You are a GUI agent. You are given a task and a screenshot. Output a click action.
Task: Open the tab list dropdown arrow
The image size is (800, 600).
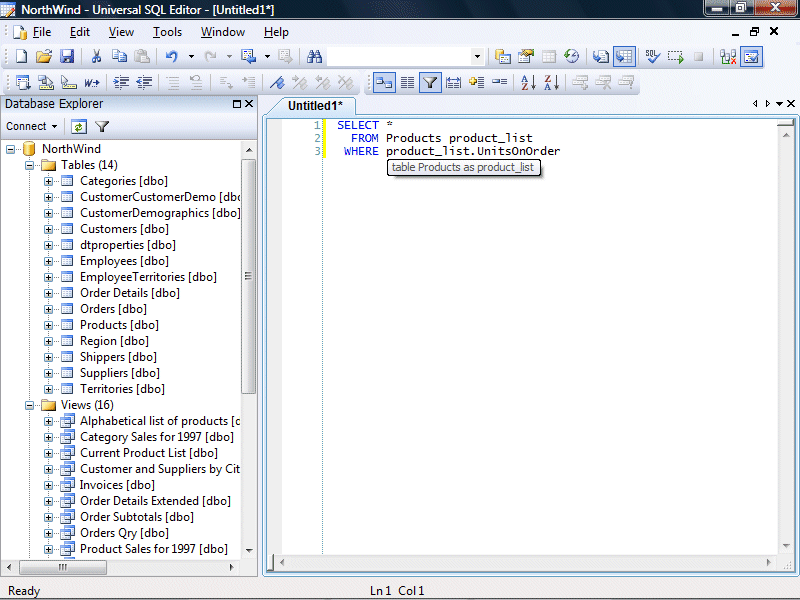pyautogui.click(x=779, y=104)
